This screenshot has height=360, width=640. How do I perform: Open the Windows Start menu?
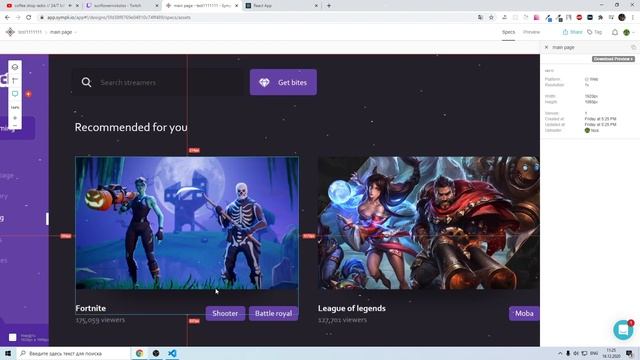click(x=8, y=353)
